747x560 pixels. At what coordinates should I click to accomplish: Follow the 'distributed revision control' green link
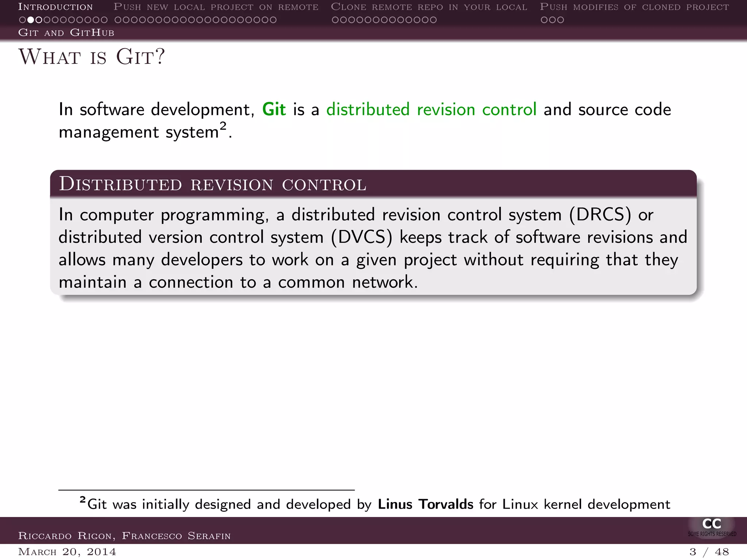point(431,109)
